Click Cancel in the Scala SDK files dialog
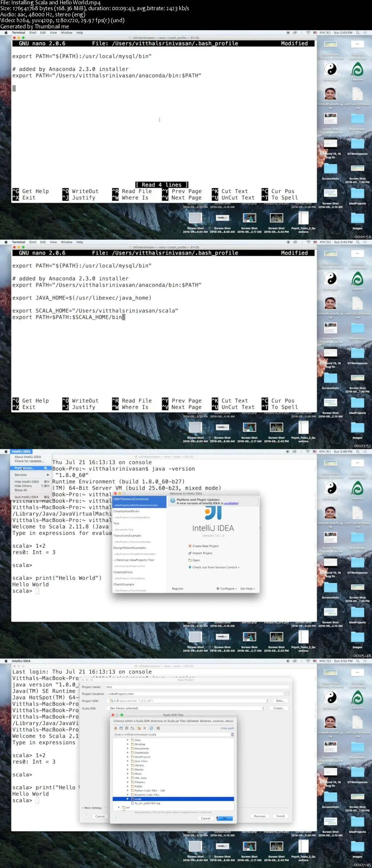The width and height of the screenshot is (372, 868). (x=206, y=819)
